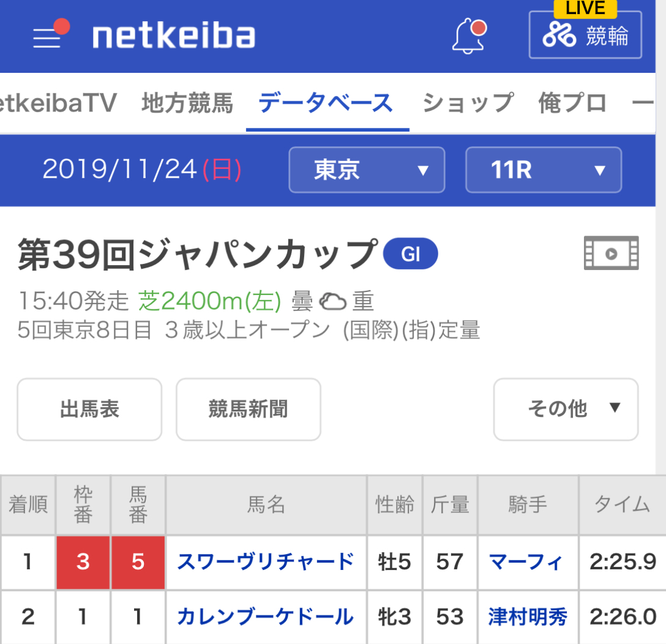Click the cloudy weather icon

point(332,302)
